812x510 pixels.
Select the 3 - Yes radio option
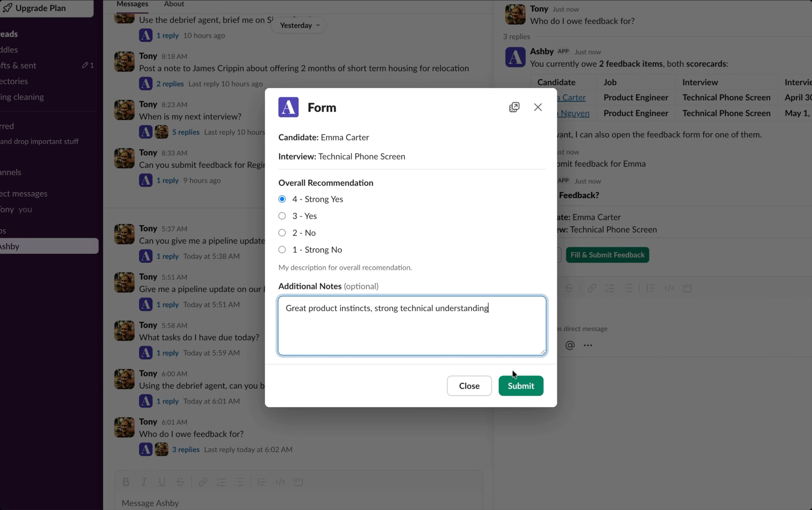(x=282, y=216)
